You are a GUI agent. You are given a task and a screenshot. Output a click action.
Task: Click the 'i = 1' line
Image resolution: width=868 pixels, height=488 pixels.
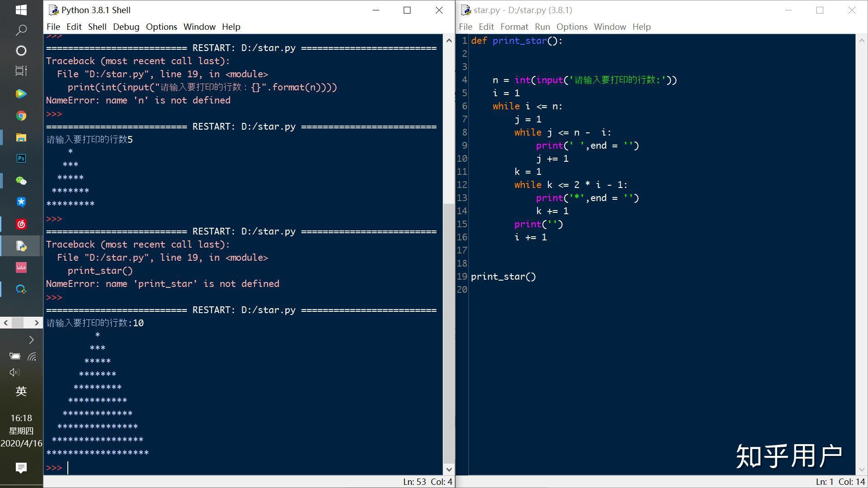[506, 93]
